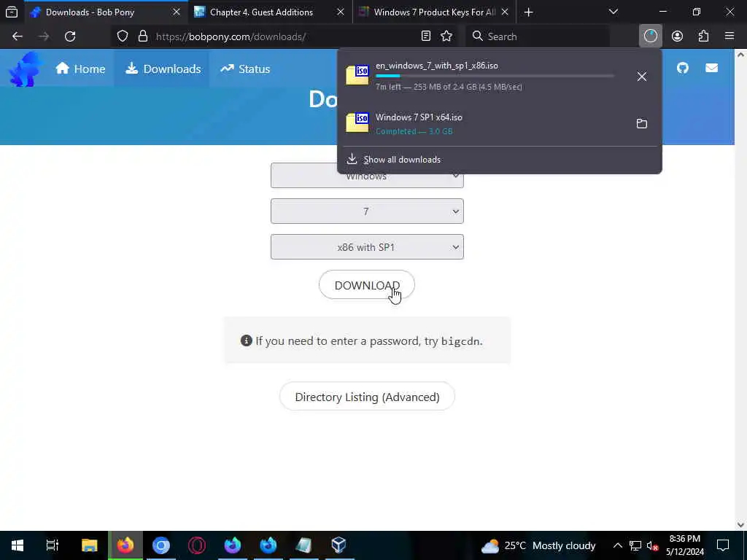Close the Chapter 4. Guest Additions tab
Screen dimensions: 747x560
(340, 12)
